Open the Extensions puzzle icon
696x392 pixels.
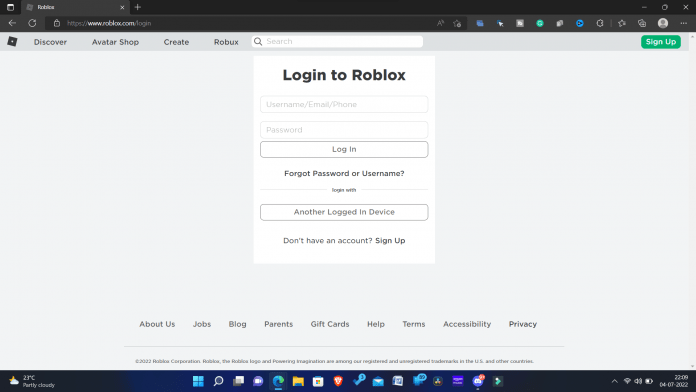[x=600, y=23]
